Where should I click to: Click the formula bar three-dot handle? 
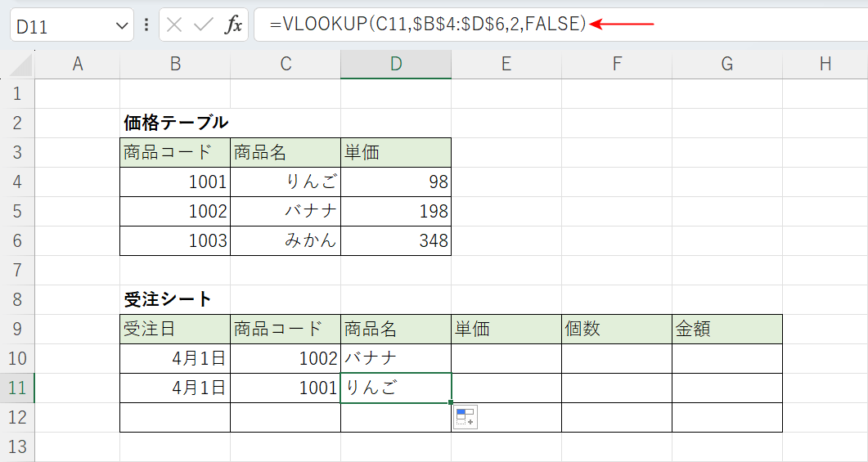coord(146,25)
